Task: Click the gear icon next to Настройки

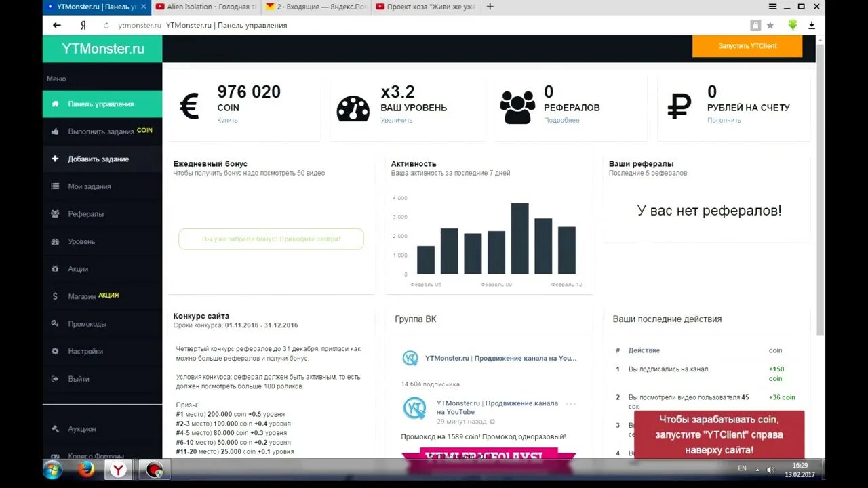Action: (x=55, y=351)
